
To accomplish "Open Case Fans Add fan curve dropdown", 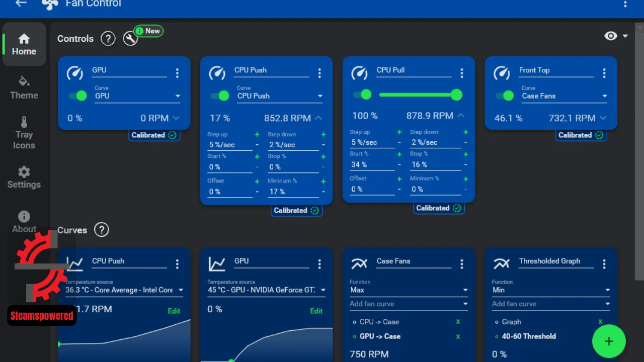I will click(409, 304).
